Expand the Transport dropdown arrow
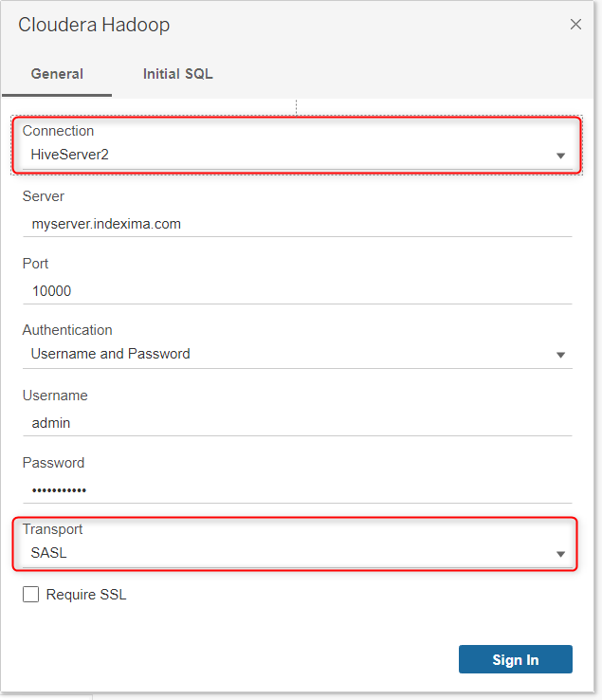This screenshot has width=602, height=700. (561, 554)
